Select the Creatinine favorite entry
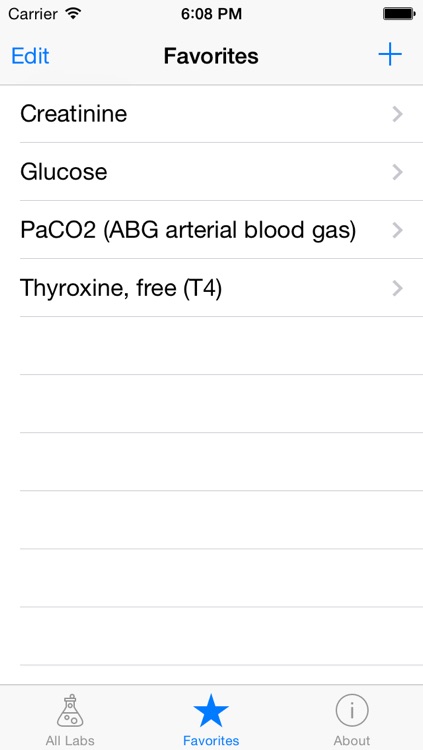423x750 pixels. [x=212, y=114]
